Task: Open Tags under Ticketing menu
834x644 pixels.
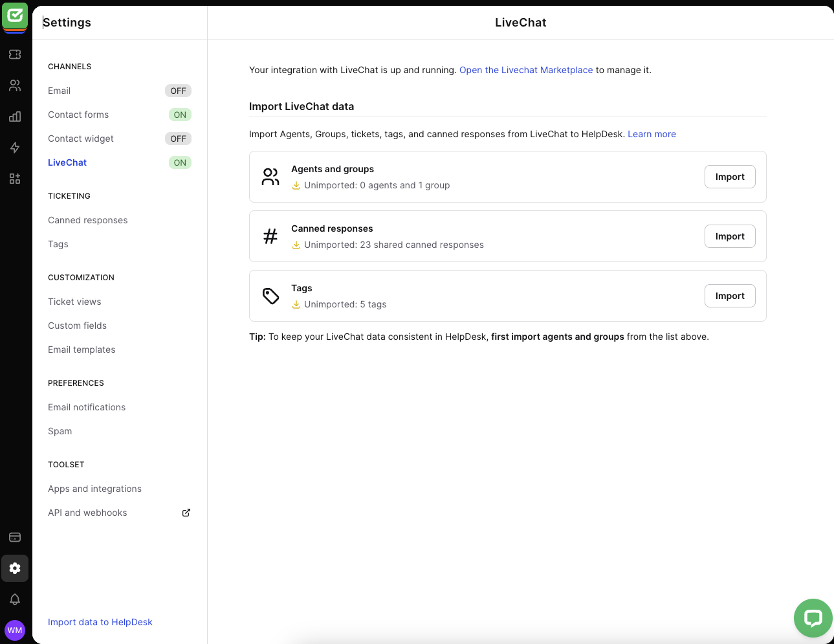Action: (x=58, y=244)
